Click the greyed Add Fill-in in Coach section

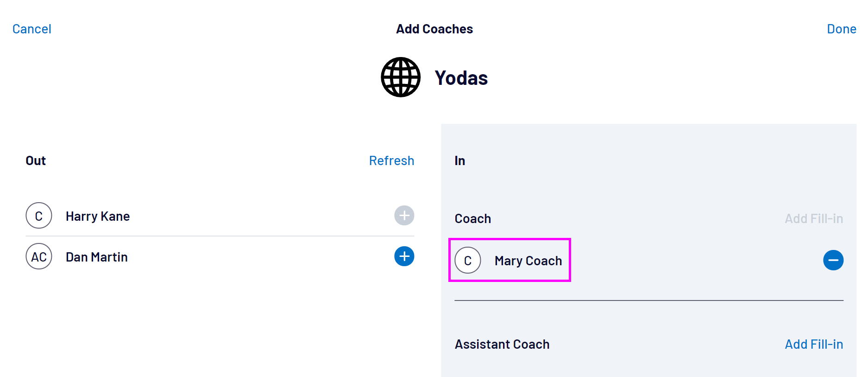point(813,218)
